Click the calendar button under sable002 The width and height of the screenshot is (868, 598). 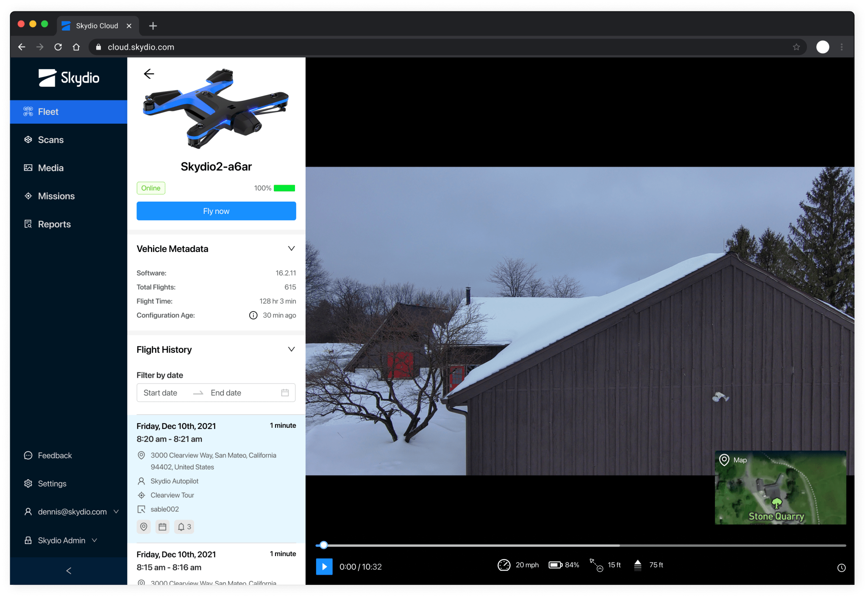(162, 527)
